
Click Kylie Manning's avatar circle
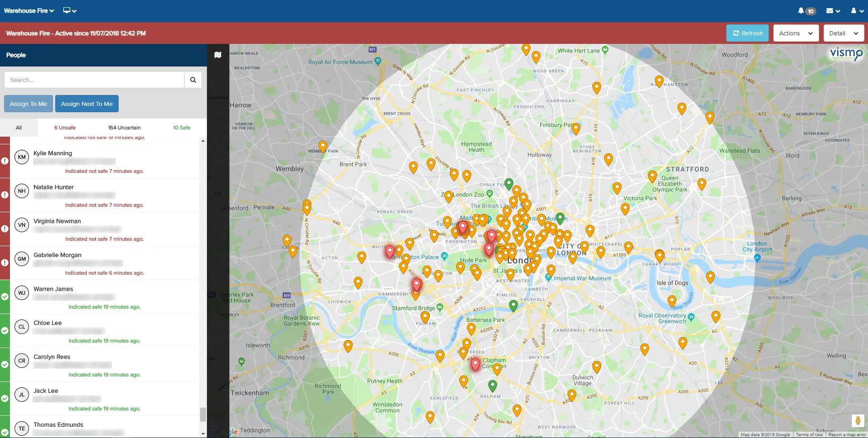tap(21, 157)
